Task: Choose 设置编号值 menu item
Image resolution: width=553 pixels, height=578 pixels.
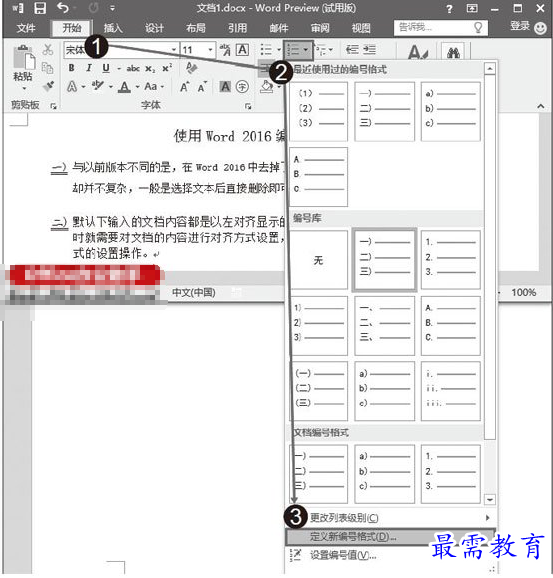Action: point(391,555)
